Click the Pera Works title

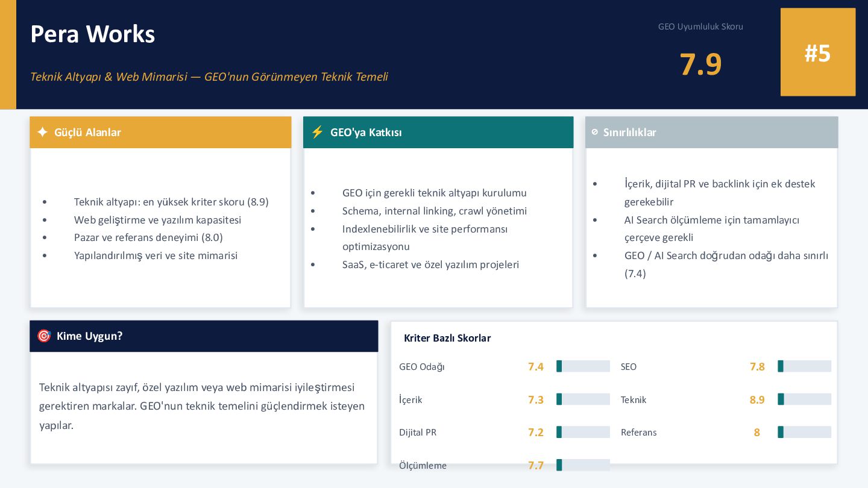pos(93,34)
